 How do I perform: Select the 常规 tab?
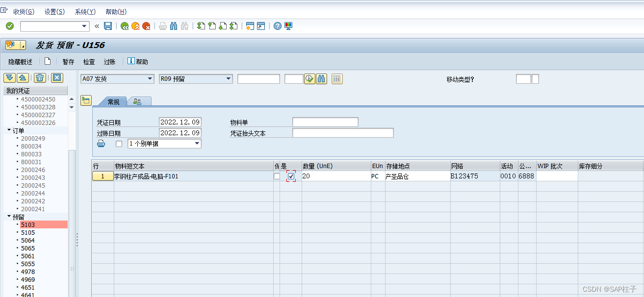(x=113, y=101)
